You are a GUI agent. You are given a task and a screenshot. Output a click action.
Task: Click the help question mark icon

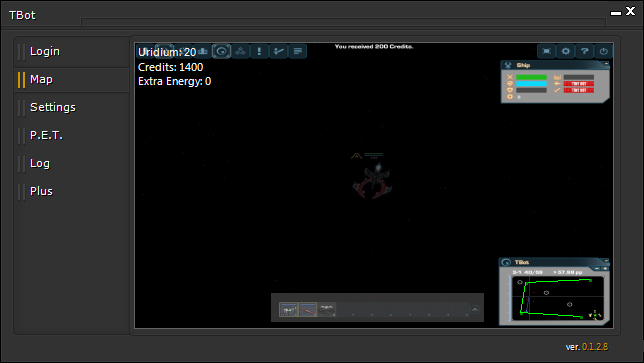(x=584, y=51)
